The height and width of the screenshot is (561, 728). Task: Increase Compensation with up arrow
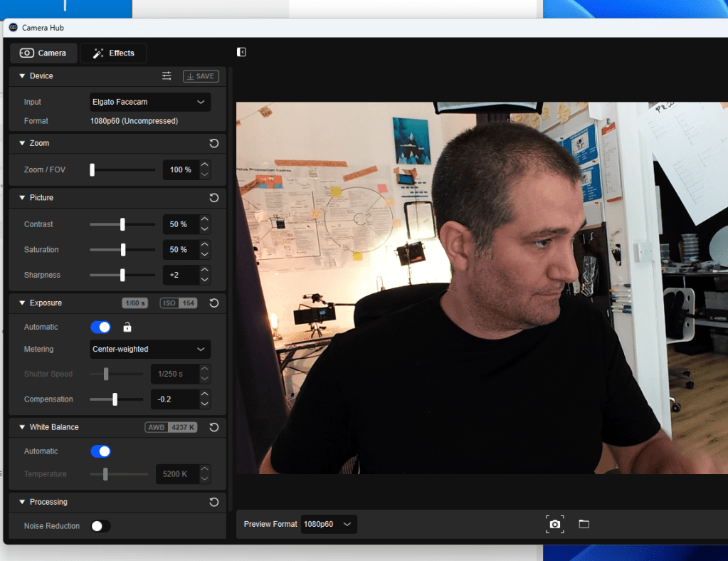205,394
